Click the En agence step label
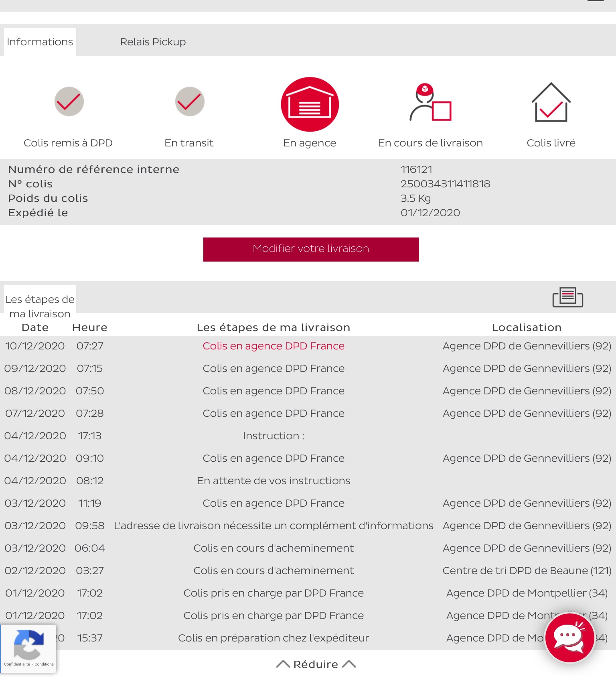616x684 pixels. click(x=310, y=143)
